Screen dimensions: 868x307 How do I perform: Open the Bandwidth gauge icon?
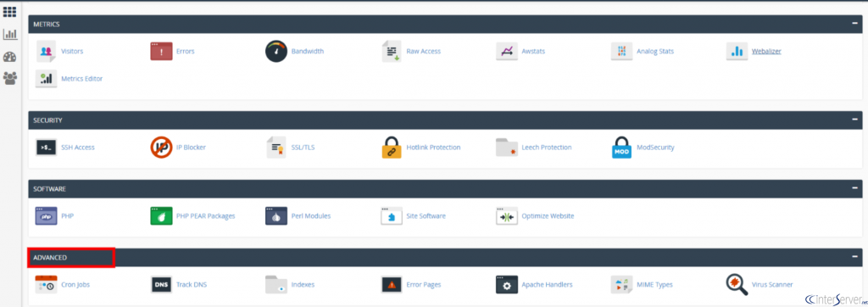(276, 51)
